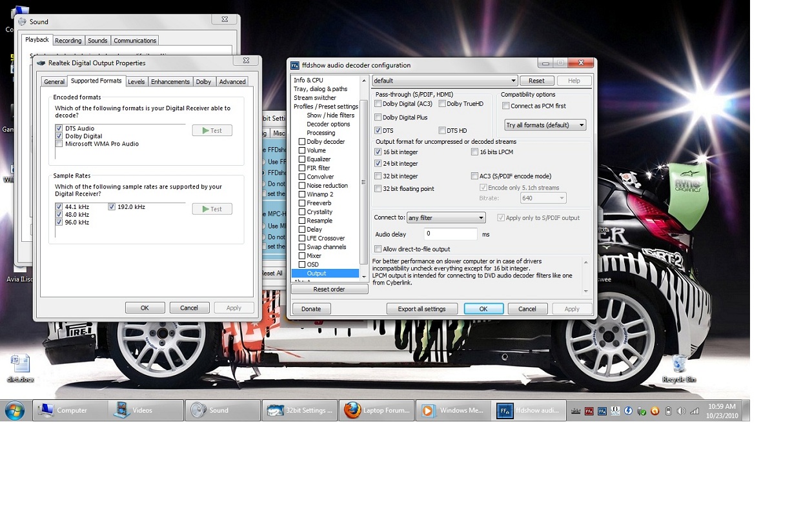Open Communications tab in Sound window
Screen dimensions: 812x507
point(135,41)
